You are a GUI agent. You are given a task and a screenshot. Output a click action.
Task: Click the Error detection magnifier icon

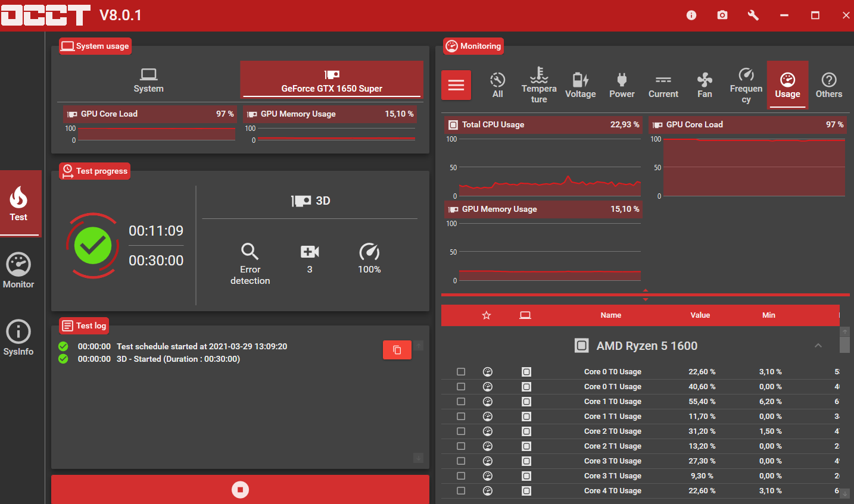(250, 252)
